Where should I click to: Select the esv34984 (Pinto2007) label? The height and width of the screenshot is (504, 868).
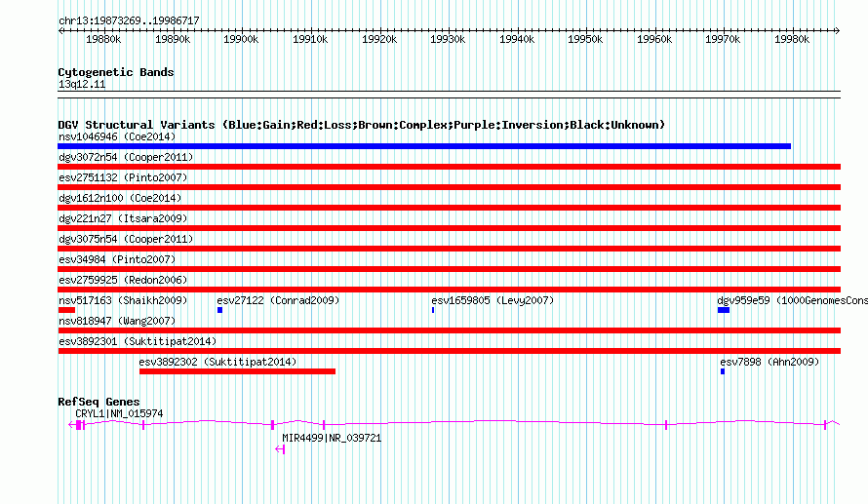pos(117,259)
